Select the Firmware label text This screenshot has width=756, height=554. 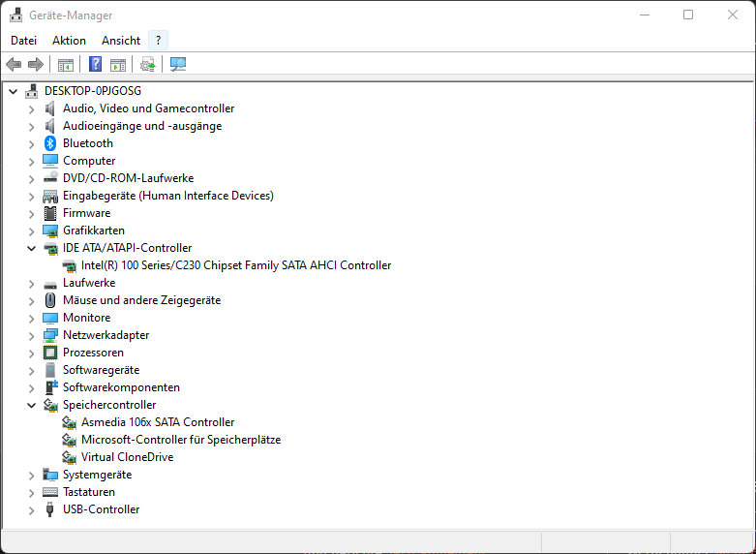click(x=87, y=213)
